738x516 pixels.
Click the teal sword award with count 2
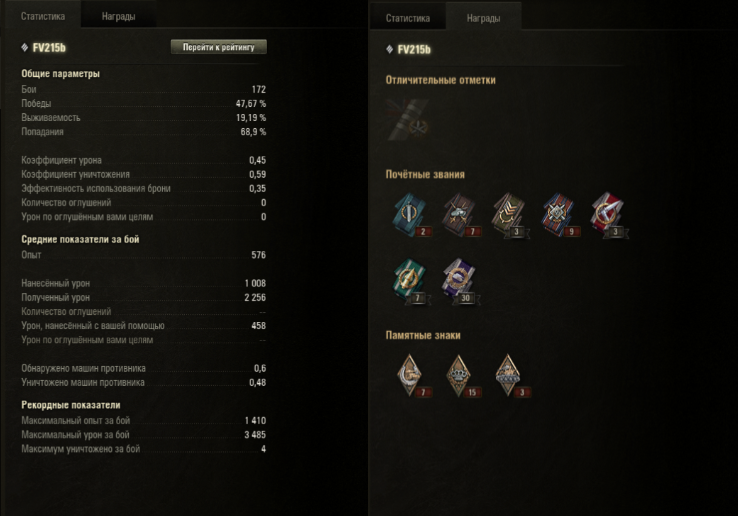411,215
